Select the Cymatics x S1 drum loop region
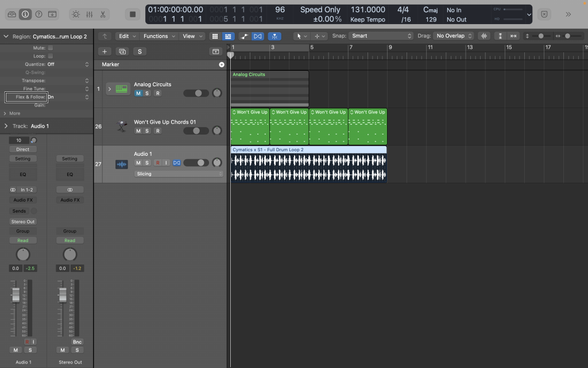Screen dimensions: 588x368 (x=308, y=167)
